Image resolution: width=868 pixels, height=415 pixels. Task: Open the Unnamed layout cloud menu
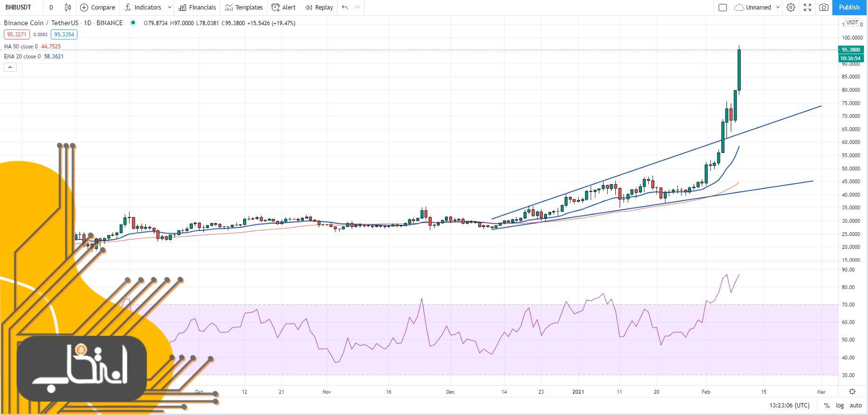tap(753, 7)
